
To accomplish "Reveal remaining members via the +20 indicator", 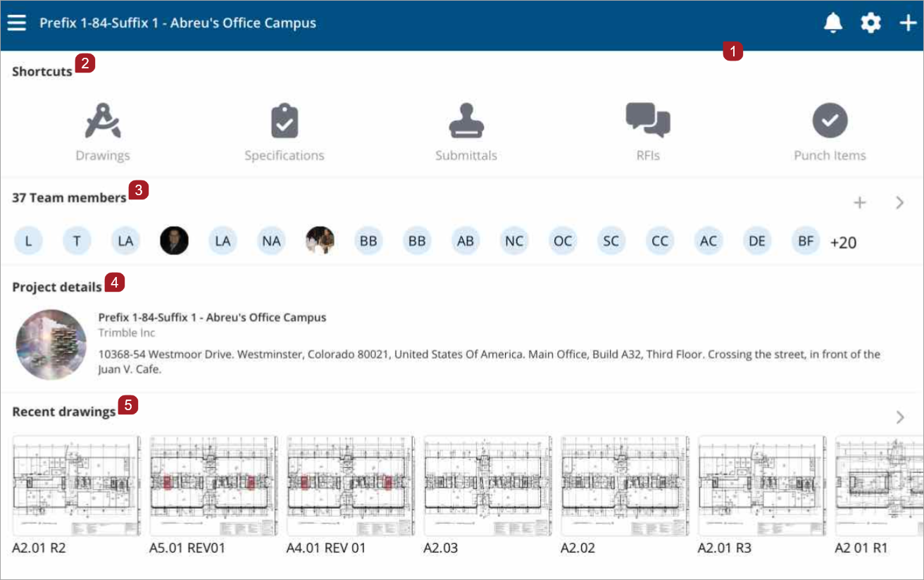I will [x=843, y=241].
